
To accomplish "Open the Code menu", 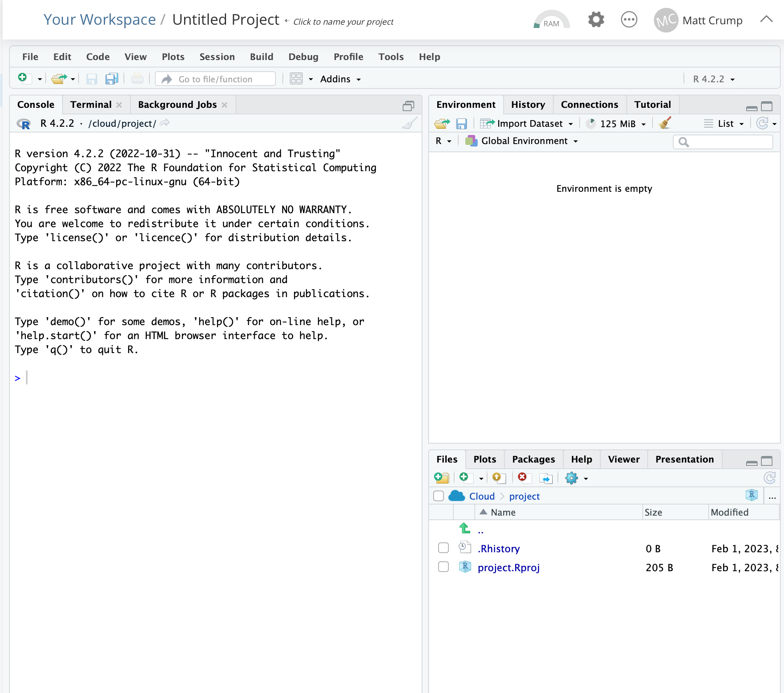I will pyautogui.click(x=98, y=57).
